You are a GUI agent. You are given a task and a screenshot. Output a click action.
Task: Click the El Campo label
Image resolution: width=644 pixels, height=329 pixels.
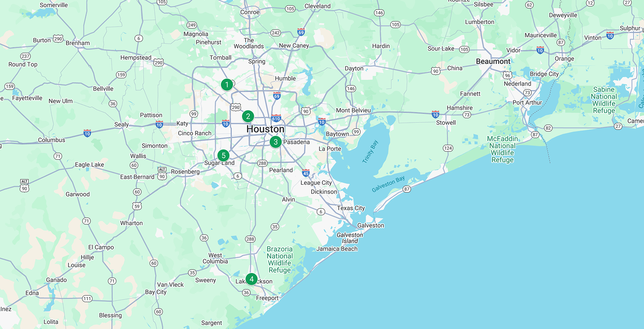point(101,247)
